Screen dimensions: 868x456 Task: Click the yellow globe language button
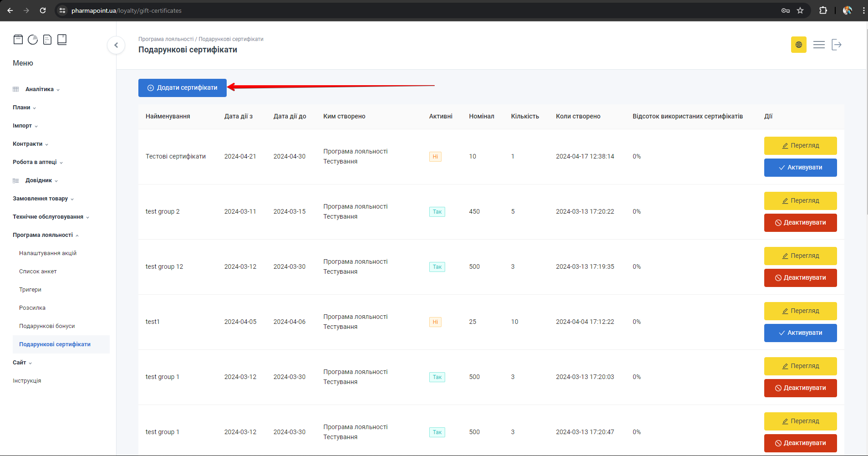[x=798, y=45]
